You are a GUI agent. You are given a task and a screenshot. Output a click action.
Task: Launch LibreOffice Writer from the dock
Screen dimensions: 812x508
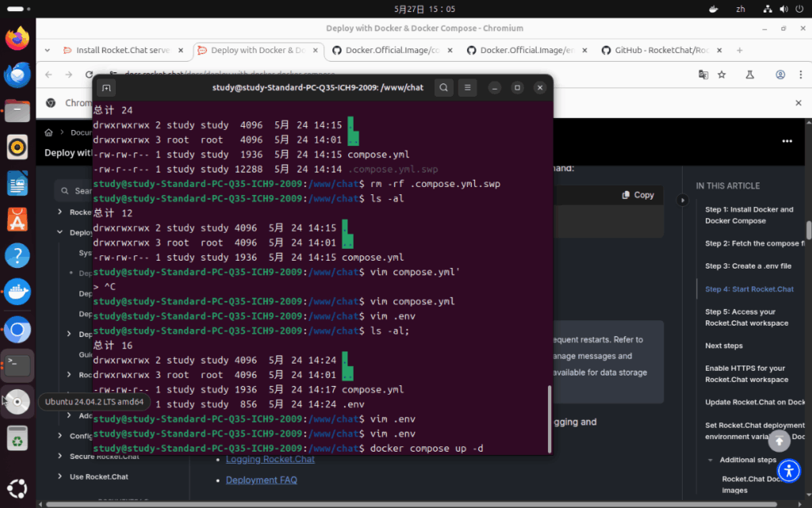[x=17, y=184]
